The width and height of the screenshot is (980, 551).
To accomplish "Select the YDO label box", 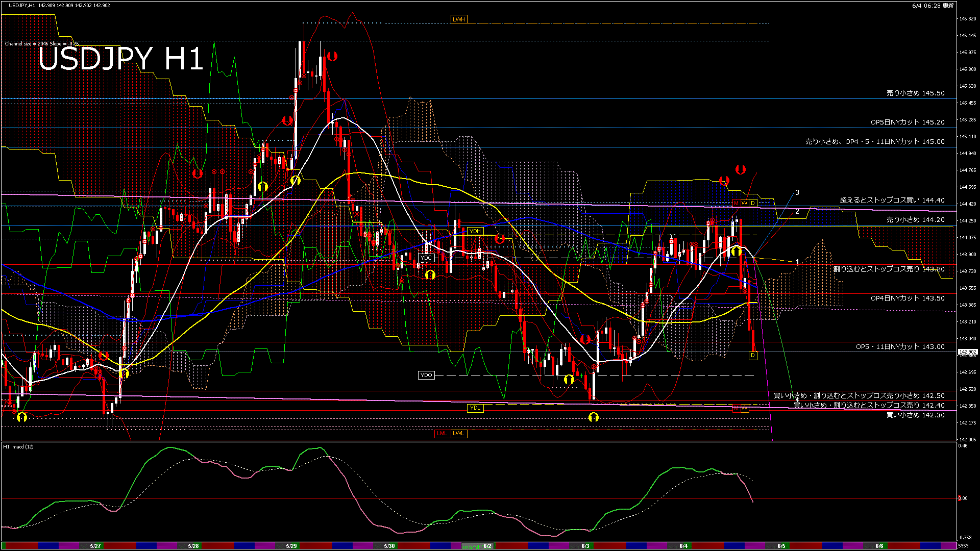I will 426,375.
